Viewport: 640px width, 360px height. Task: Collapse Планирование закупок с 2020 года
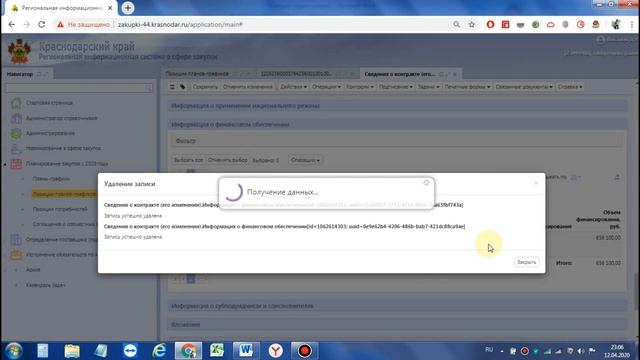[x=5, y=164]
